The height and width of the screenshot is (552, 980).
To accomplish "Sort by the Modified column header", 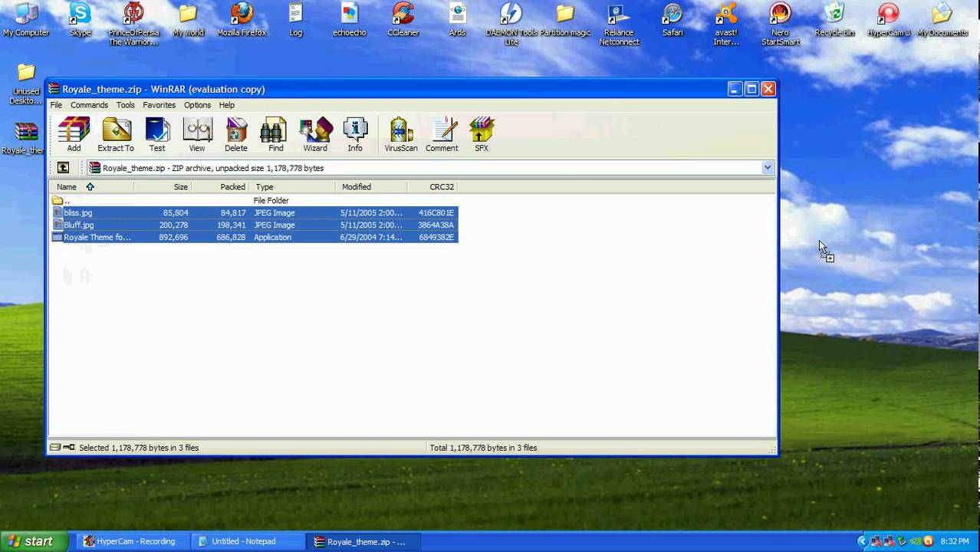I will click(371, 187).
